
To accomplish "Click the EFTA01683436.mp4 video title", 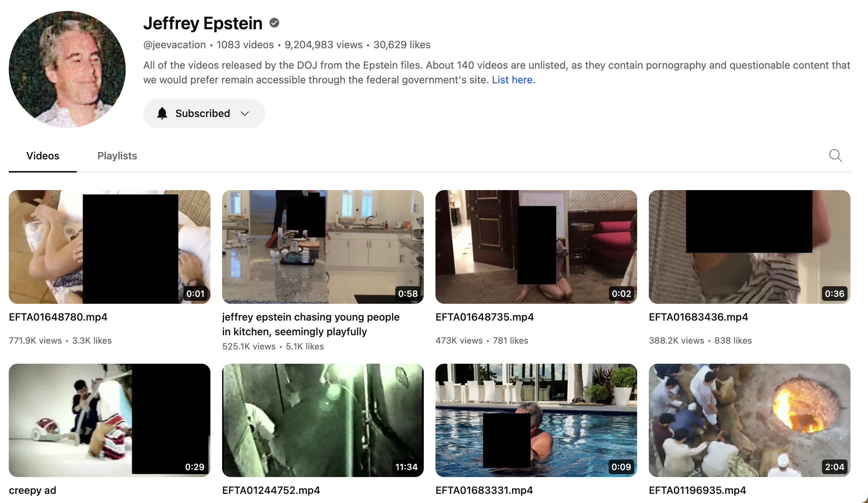I will (698, 317).
